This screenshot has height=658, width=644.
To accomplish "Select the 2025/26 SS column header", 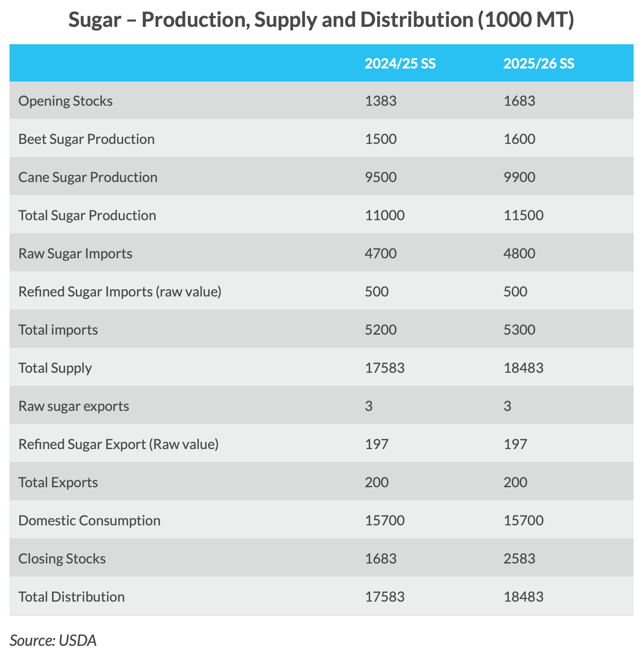I will 539,64.
